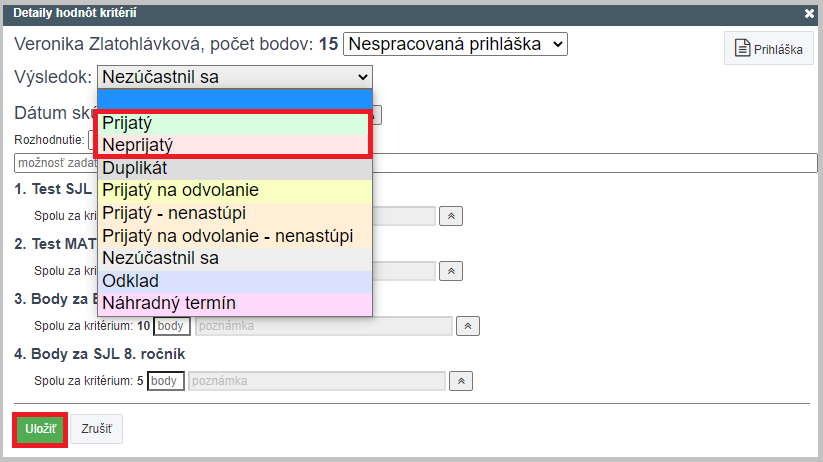Focus the poznámka field for SJL 8. ročník
This screenshot has width=823, height=462.
[316, 381]
